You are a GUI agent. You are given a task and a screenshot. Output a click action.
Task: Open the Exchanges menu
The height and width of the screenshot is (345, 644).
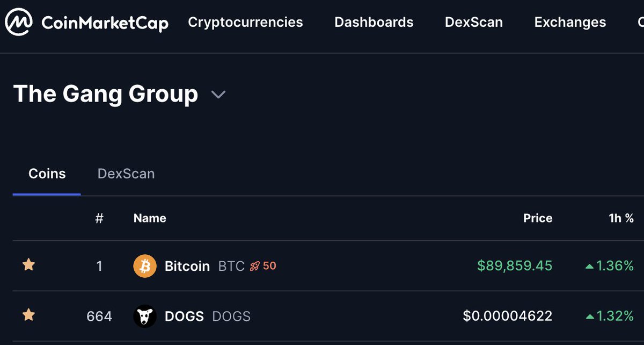pos(570,23)
